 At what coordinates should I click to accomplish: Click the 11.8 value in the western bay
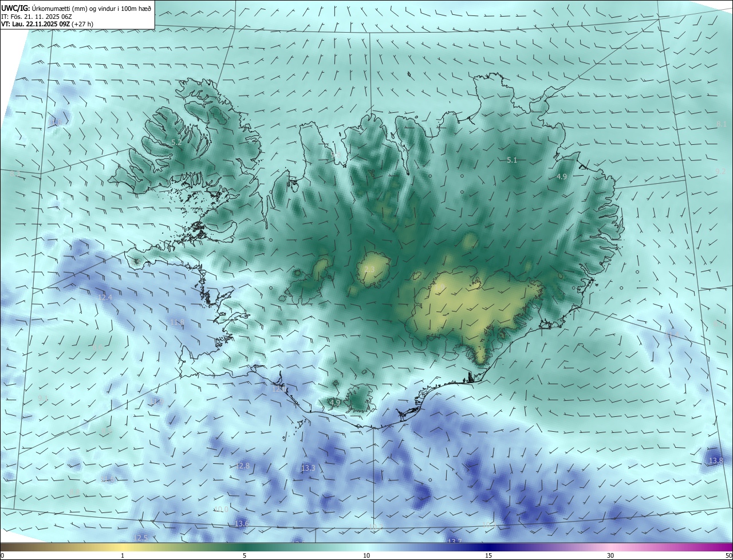click(177, 322)
